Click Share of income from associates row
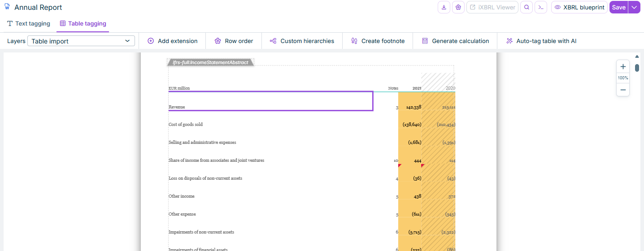Screen dimensions: 644x251 pyautogui.click(x=216, y=160)
